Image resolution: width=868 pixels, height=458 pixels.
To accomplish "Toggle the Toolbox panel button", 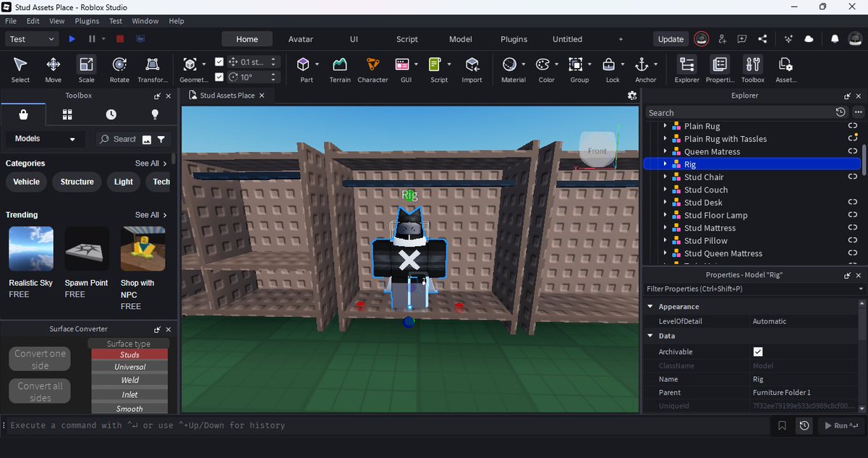I will point(753,69).
